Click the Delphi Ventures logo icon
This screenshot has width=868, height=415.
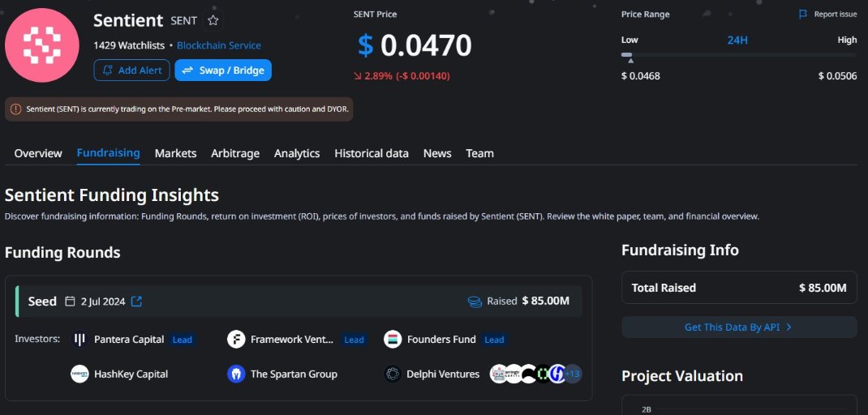coord(393,374)
